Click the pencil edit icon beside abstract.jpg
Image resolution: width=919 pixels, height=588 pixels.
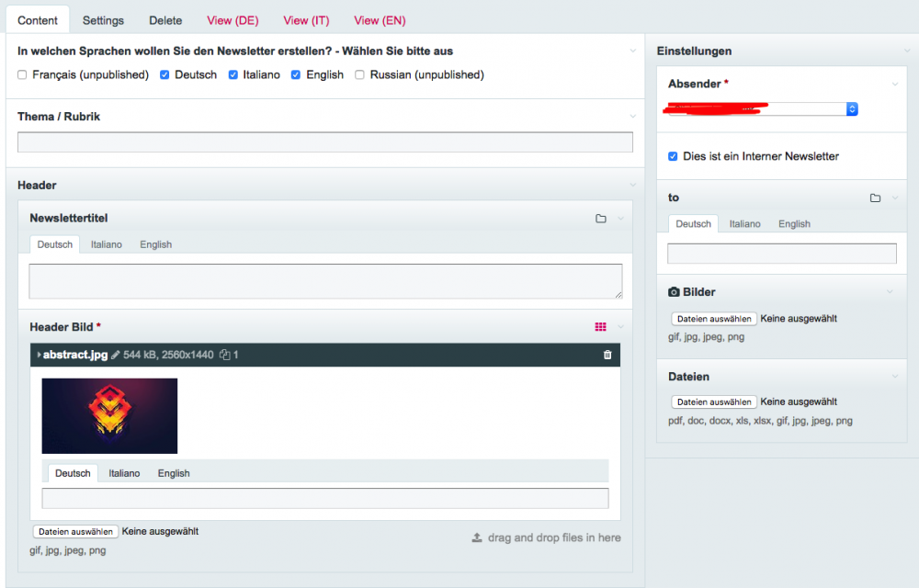[x=116, y=355]
